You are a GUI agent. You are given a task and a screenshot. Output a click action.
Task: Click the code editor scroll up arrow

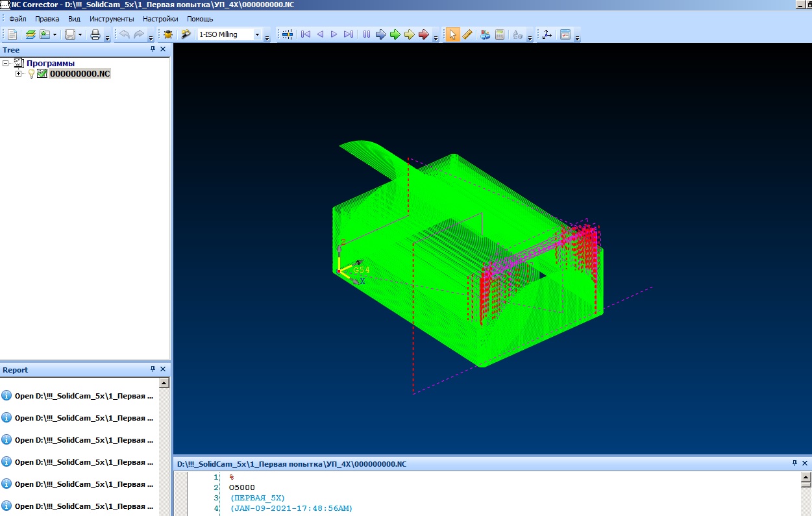(x=806, y=477)
